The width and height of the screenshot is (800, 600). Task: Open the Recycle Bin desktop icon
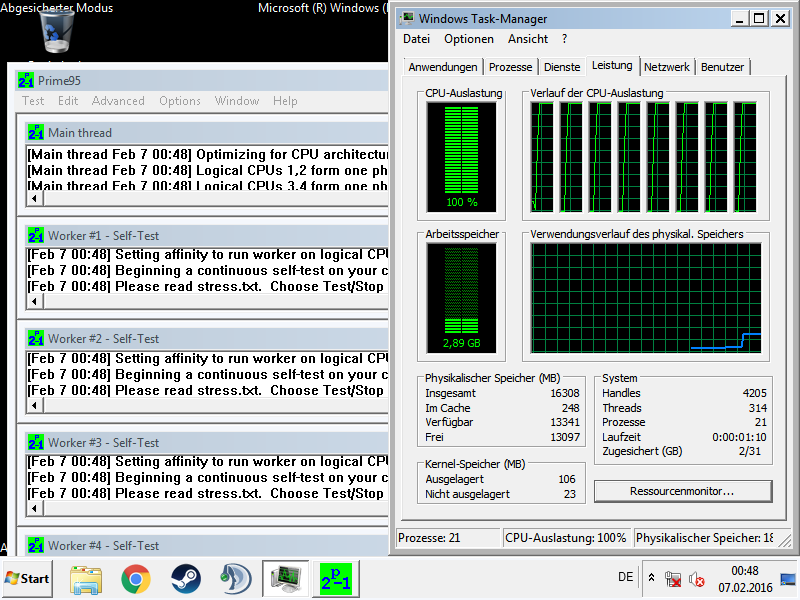click(56, 32)
